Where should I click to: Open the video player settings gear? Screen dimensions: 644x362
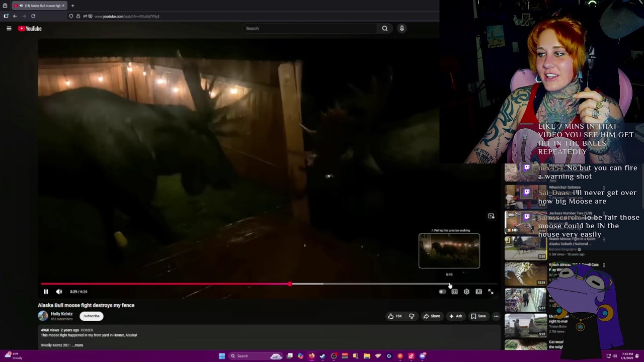tap(466, 292)
